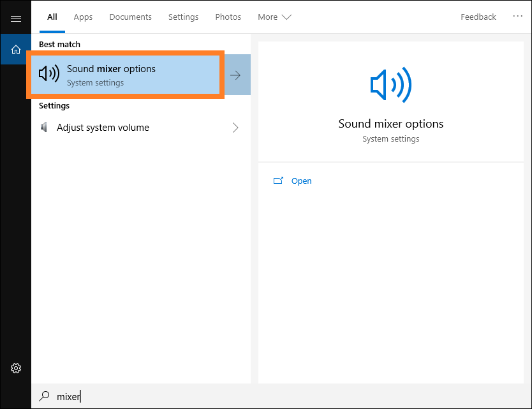This screenshot has width=532, height=409.
Task: Open Settings via the gear icon
Action: click(x=16, y=368)
